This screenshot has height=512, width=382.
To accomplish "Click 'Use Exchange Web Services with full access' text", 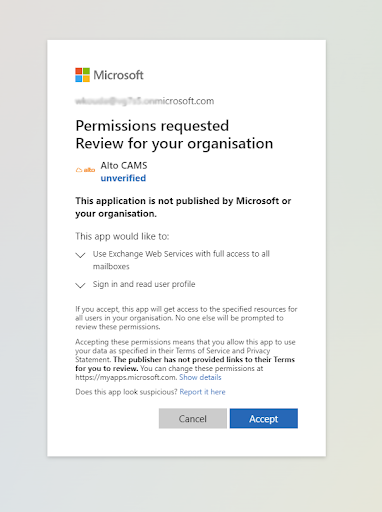I will [x=181, y=260].
